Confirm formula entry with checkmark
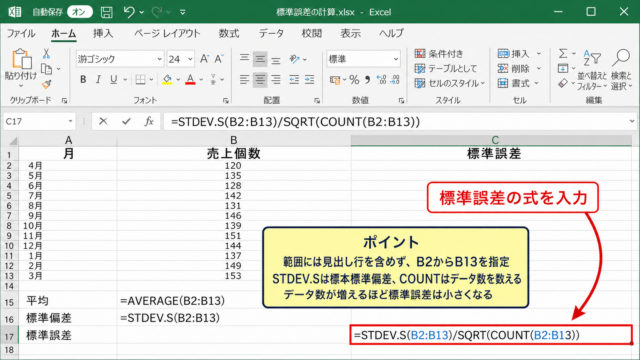This screenshot has height=360, width=640. (x=126, y=121)
